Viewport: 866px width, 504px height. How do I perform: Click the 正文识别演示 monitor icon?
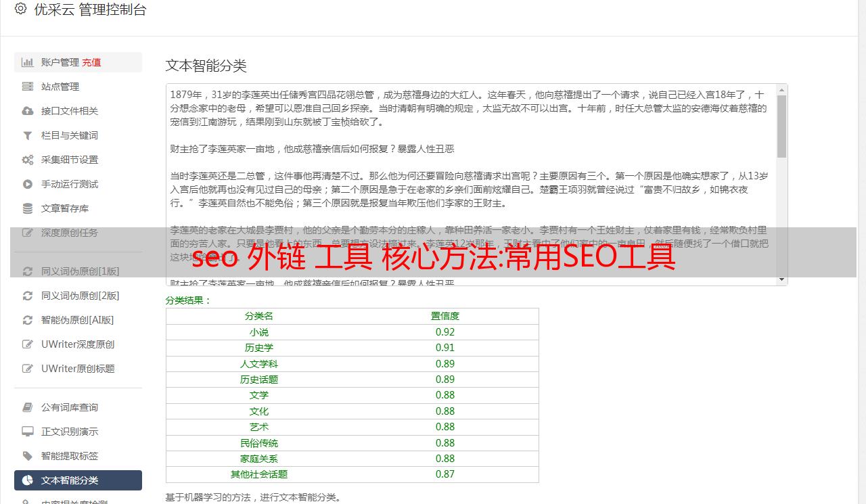coord(26,431)
